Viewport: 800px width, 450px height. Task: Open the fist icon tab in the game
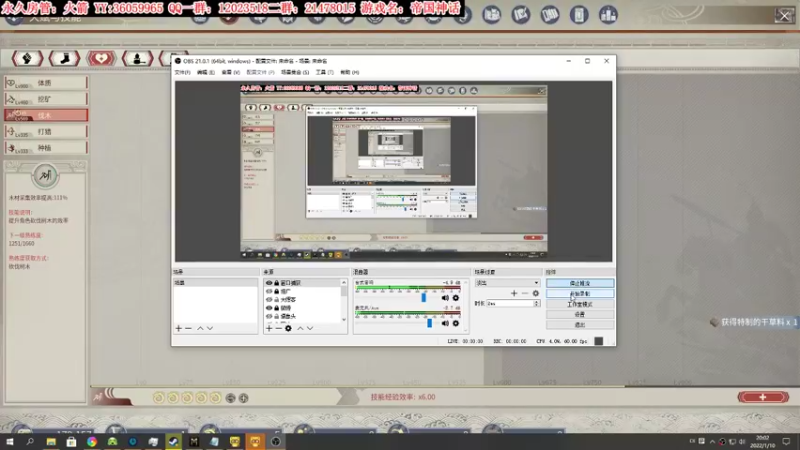tap(28, 59)
